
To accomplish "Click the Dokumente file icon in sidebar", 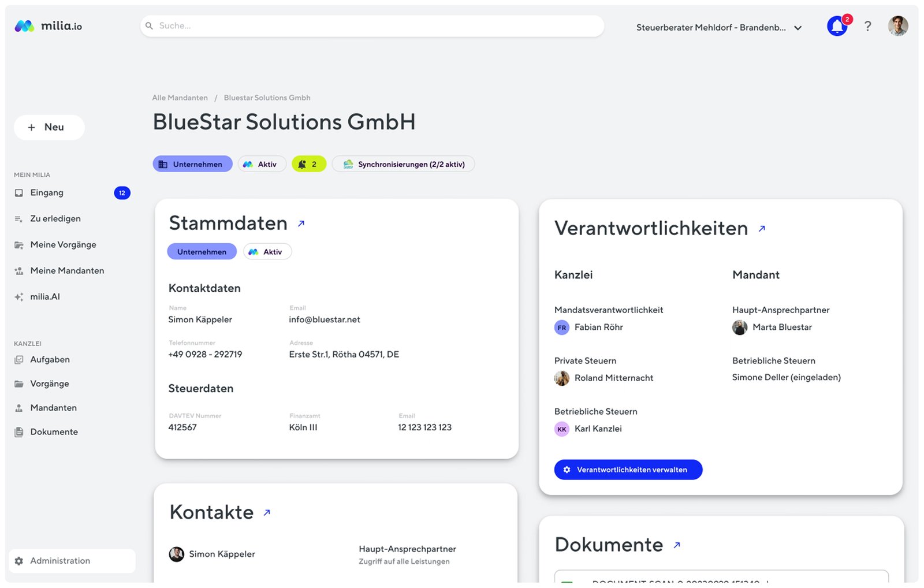I will 19,432.
